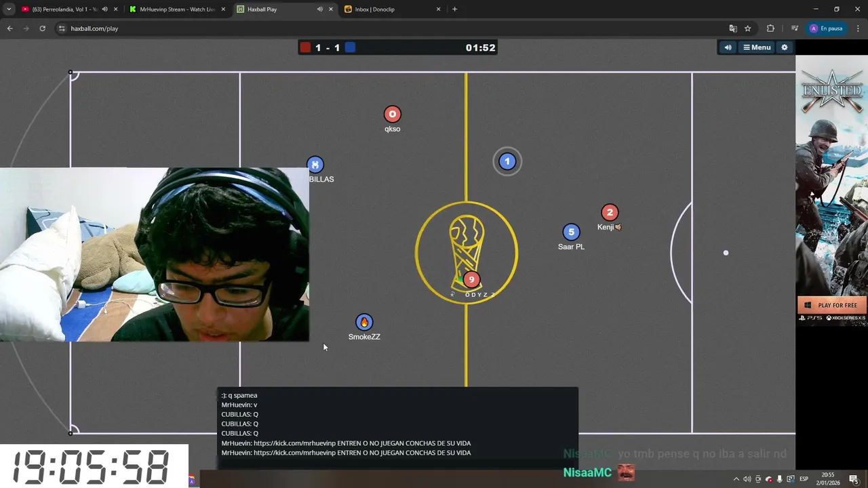Image resolution: width=868 pixels, height=488 pixels.
Task: Click the player name label qkso
Action: click(392, 129)
